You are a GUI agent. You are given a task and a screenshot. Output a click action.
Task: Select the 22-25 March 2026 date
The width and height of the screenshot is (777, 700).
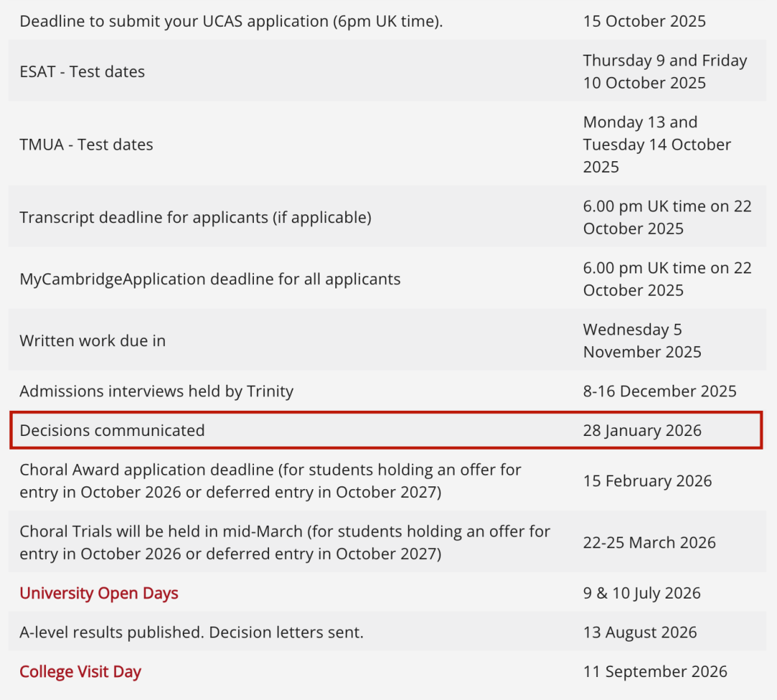pos(649,542)
